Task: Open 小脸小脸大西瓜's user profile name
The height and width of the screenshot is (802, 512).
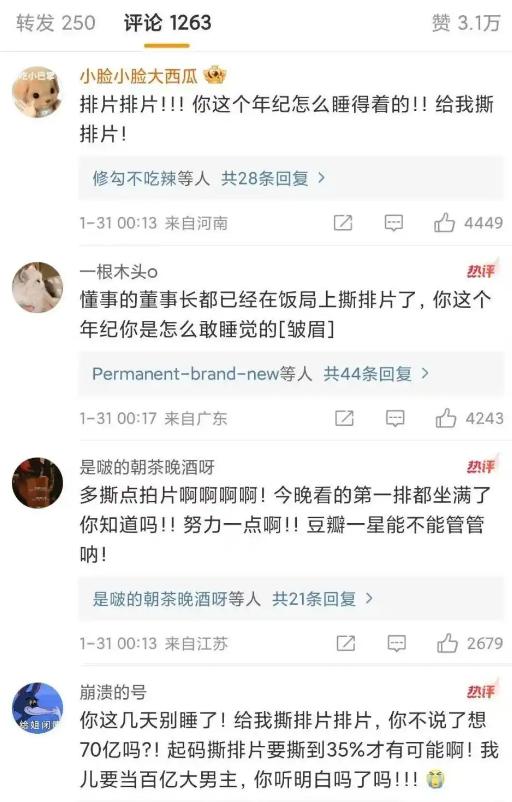Action: click(x=139, y=76)
